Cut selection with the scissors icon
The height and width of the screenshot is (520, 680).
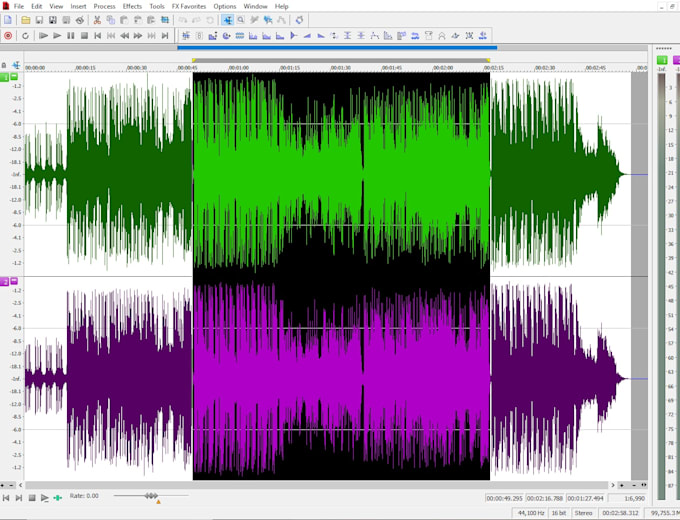97,20
